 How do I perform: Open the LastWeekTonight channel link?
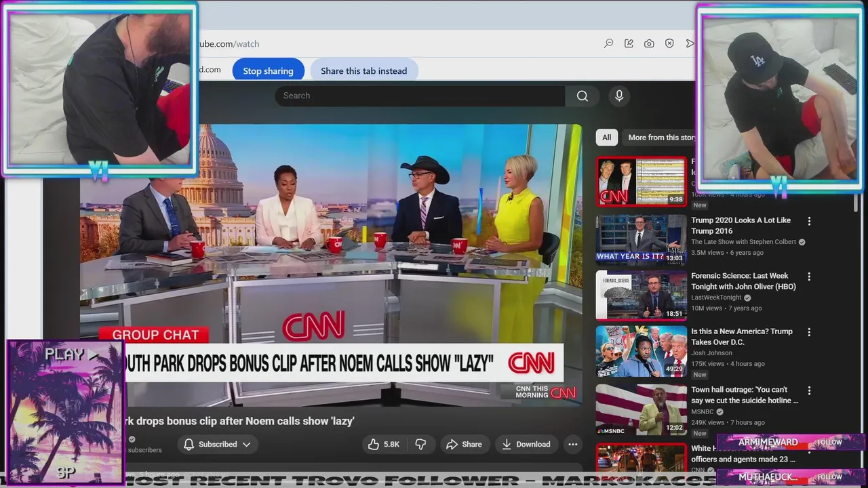(716, 298)
